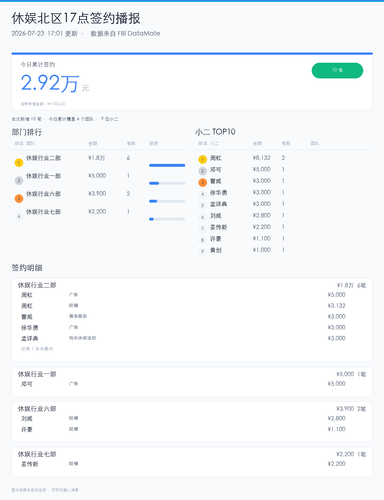Click 徐华勇 in the 休娱行业二部 card
This screenshot has width=384, height=500.
click(x=30, y=328)
